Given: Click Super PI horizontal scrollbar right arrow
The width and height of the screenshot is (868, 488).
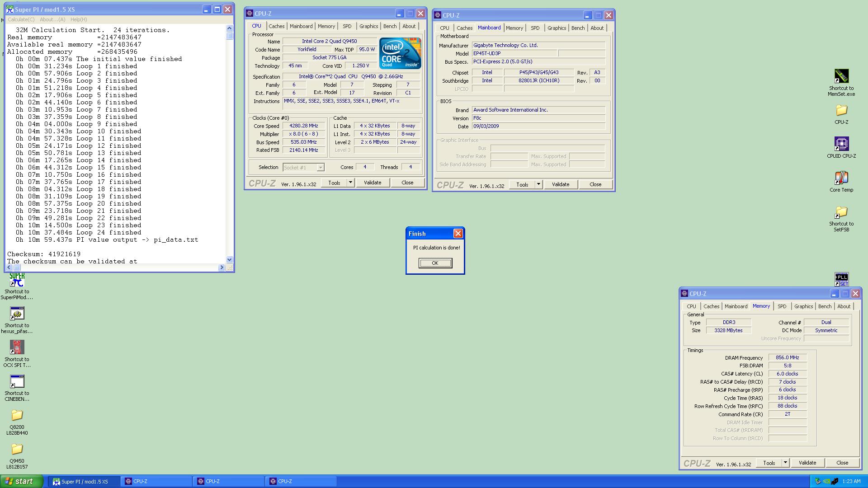Looking at the screenshot, I should (x=222, y=267).
